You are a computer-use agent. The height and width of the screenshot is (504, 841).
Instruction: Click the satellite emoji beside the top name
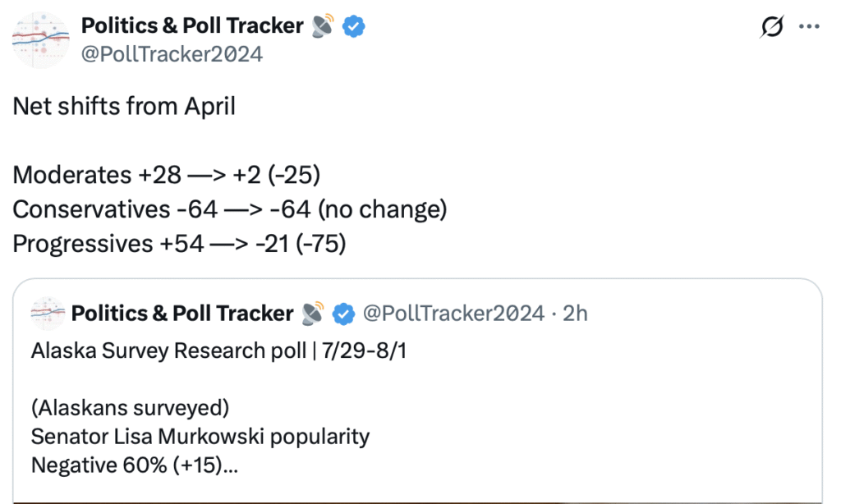coord(323,27)
